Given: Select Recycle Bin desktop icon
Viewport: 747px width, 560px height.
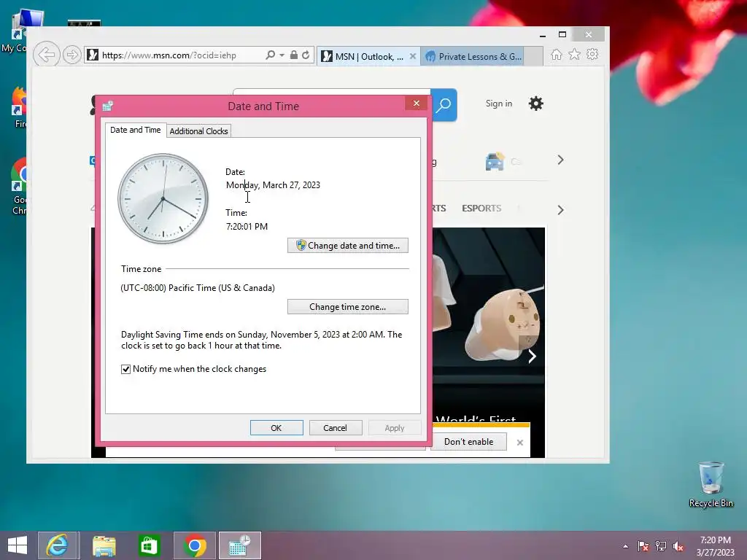Looking at the screenshot, I should click(x=711, y=484).
